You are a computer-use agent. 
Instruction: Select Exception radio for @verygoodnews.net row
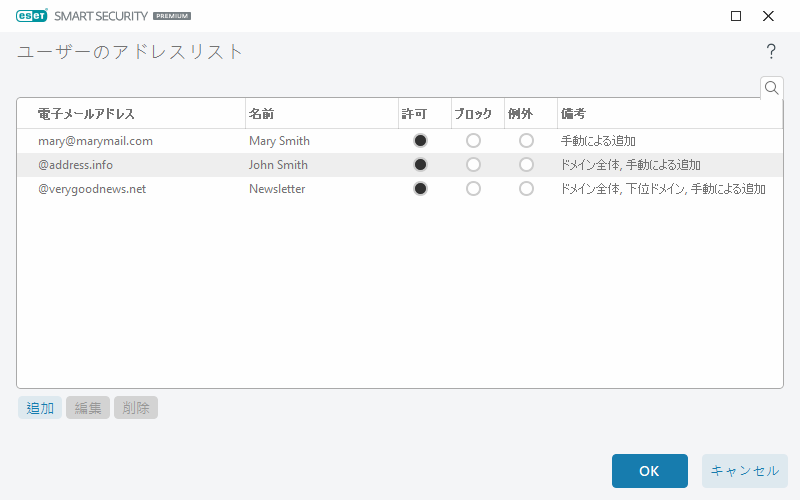click(x=526, y=189)
